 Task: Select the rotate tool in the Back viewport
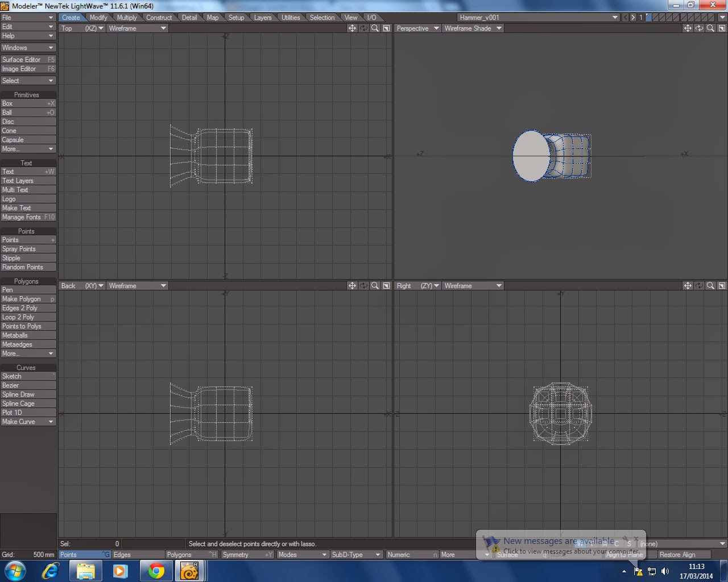point(364,285)
